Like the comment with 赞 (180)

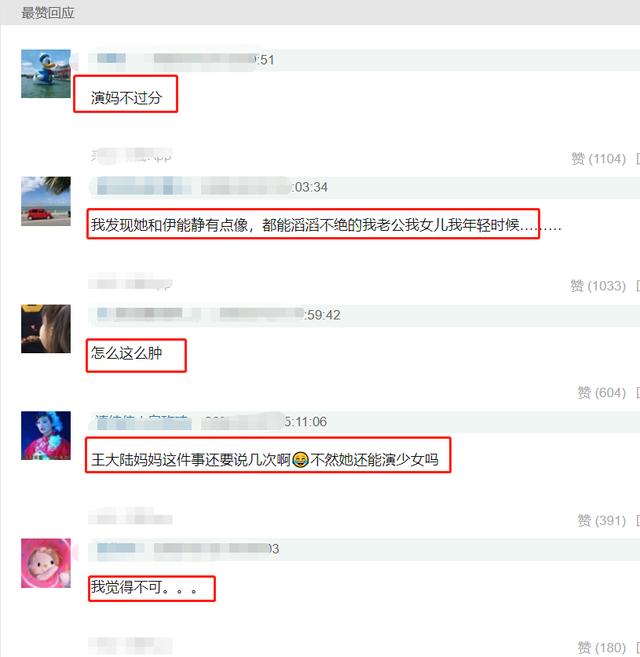[x=601, y=647]
